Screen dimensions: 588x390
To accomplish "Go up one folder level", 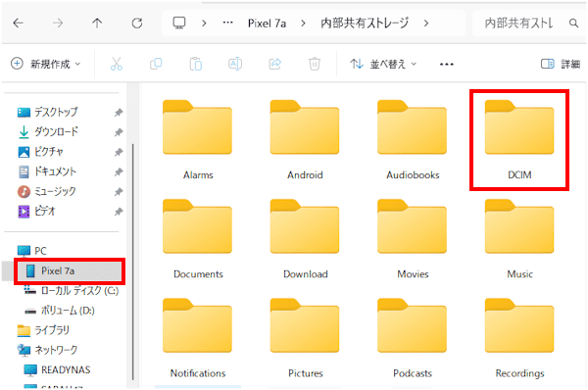I will (x=97, y=24).
